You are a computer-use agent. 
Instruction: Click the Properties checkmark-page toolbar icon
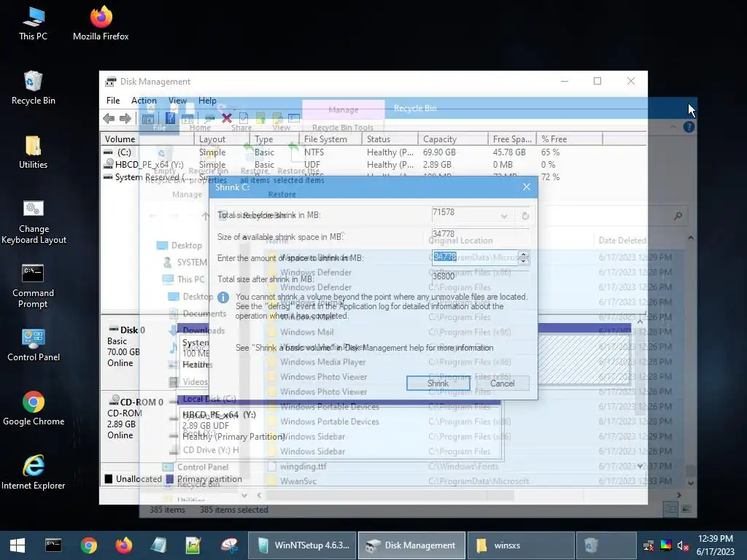pos(244,117)
